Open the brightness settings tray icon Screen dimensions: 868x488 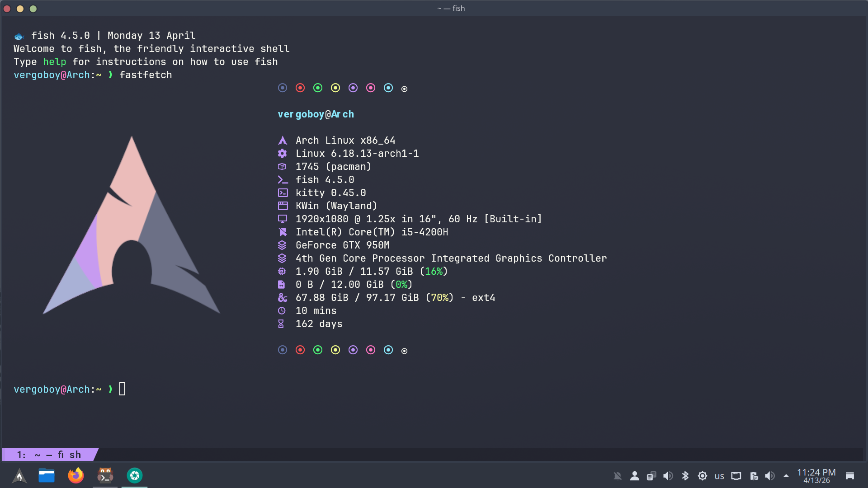coord(703,476)
